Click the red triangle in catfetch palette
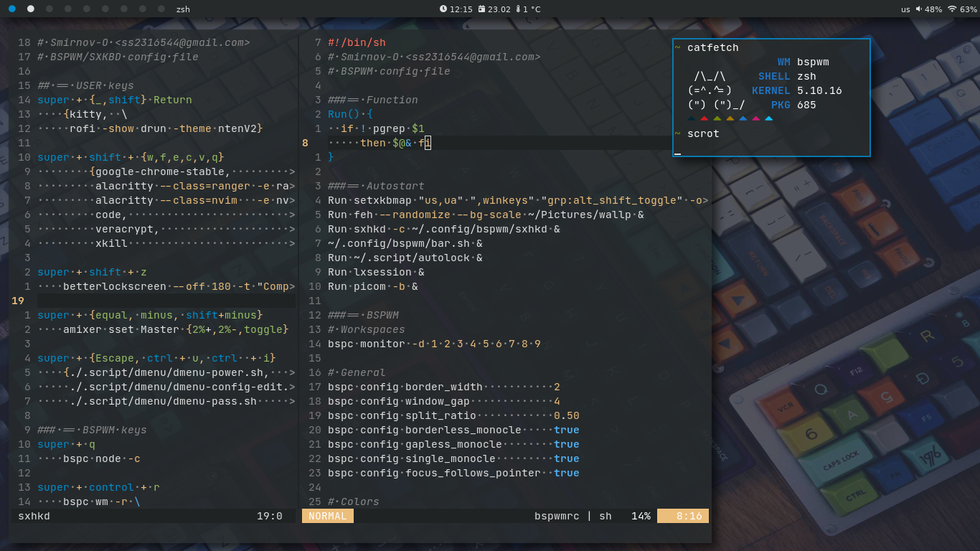980x551 pixels. [x=704, y=118]
